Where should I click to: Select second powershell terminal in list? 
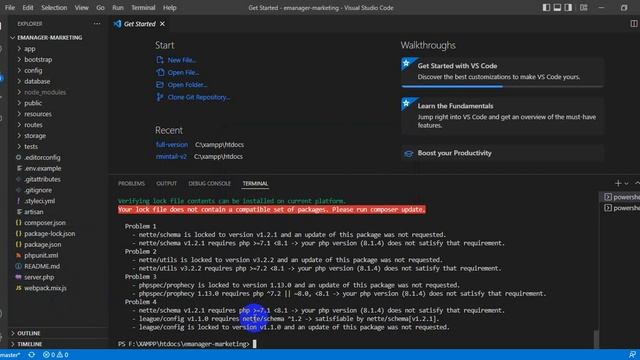point(622,208)
